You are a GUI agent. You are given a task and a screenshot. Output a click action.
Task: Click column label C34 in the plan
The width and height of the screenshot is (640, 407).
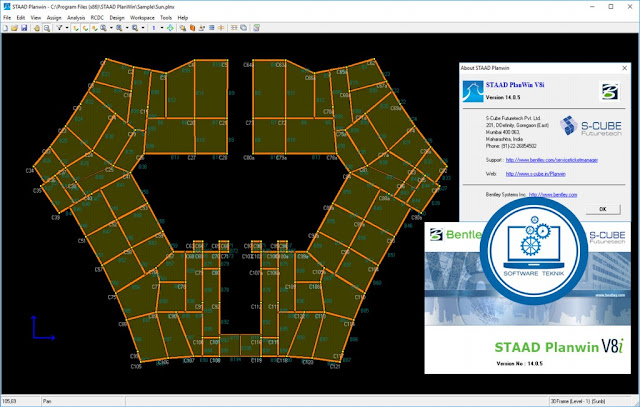(30, 171)
